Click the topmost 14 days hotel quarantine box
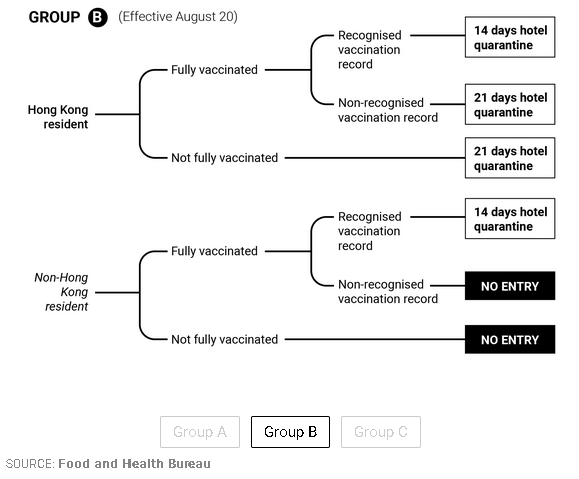Screen dimensions: 579x479 pyautogui.click(x=510, y=37)
